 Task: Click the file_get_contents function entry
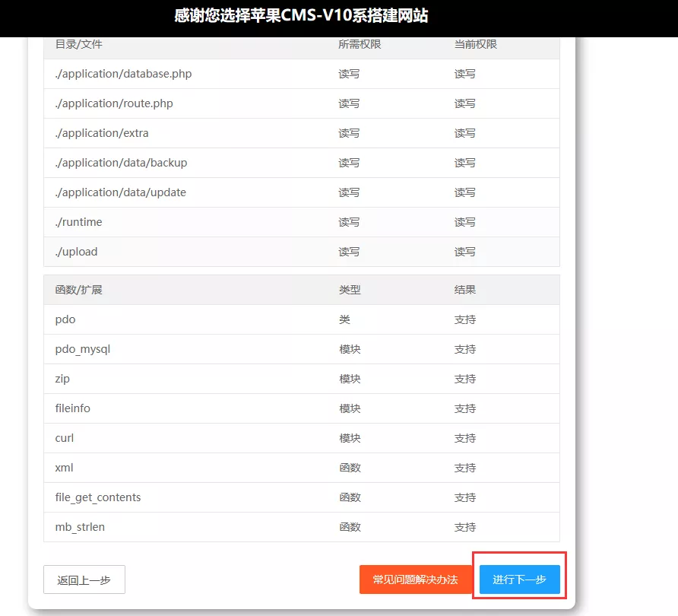click(98, 497)
